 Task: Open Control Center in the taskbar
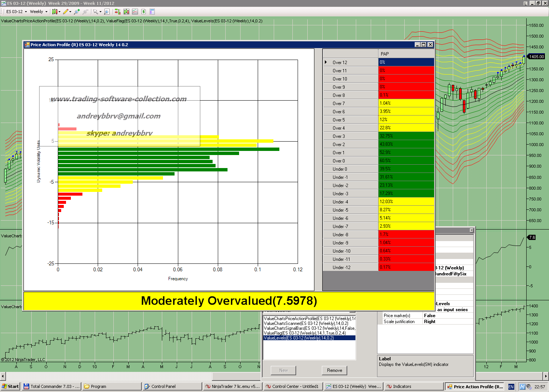[292, 386]
